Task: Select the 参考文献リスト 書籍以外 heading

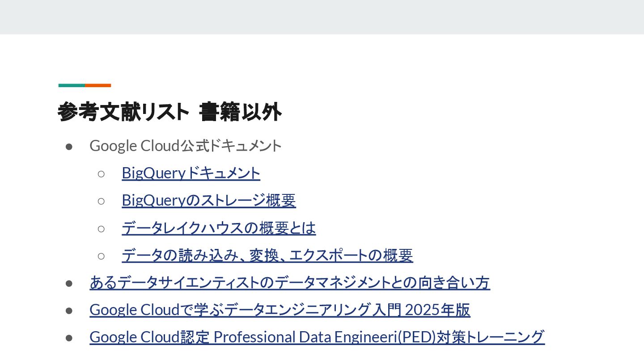Action: [169, 112]
